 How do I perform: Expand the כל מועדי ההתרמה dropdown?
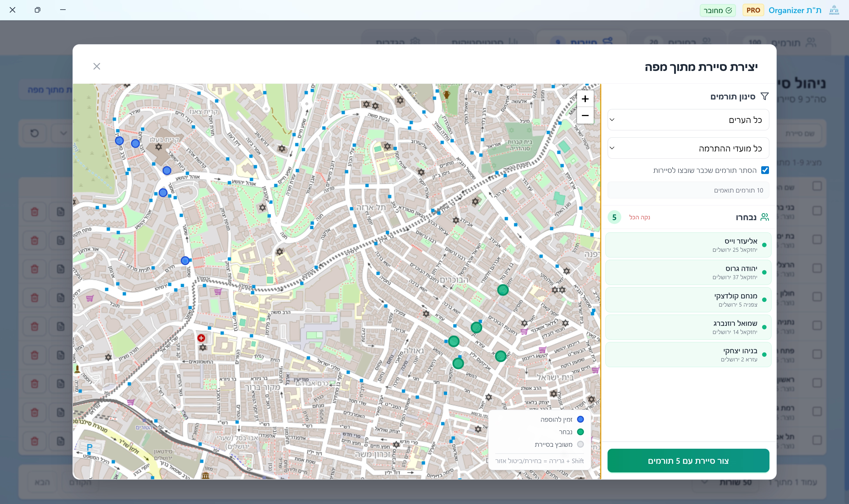tap(688, 148)
